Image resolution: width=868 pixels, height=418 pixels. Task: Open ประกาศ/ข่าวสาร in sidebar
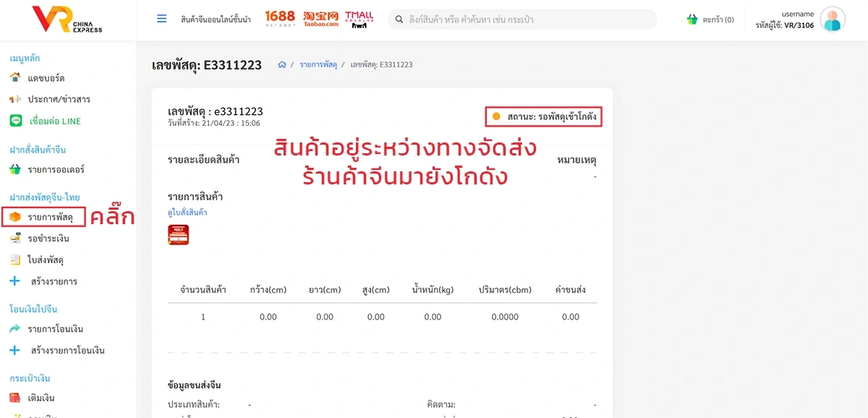coord(59,100)
